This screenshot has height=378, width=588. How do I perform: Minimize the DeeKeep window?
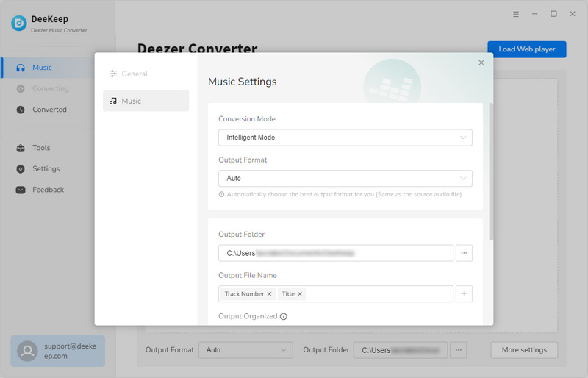click(x=535, y=14)
